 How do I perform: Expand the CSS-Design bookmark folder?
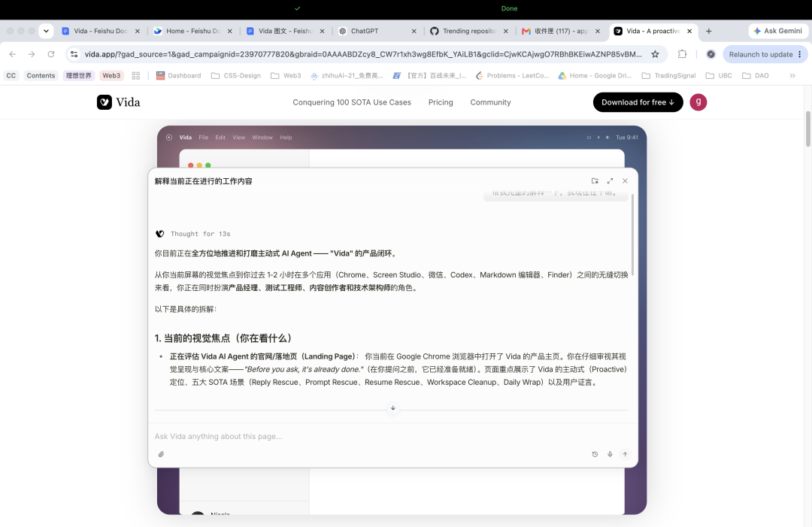(x=236, y=76)
